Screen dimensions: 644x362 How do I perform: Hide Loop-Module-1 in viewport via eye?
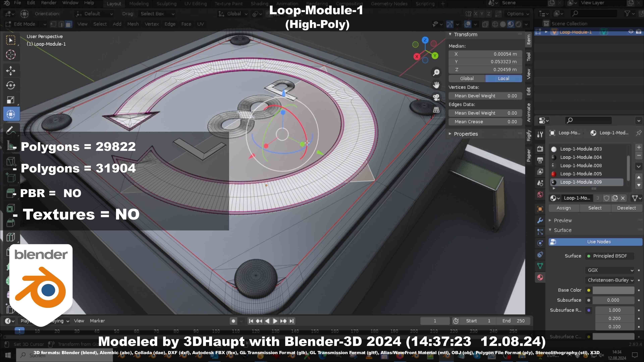[x=631, y=32]
